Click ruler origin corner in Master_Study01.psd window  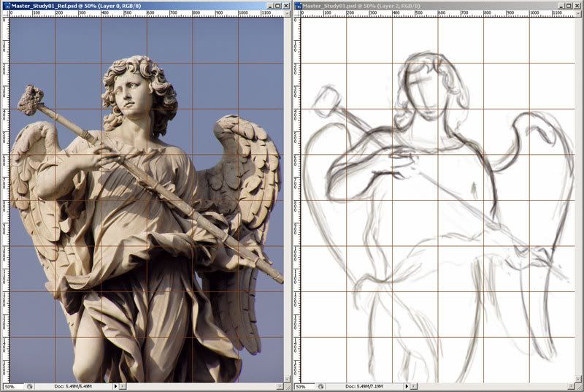[297, 14]
